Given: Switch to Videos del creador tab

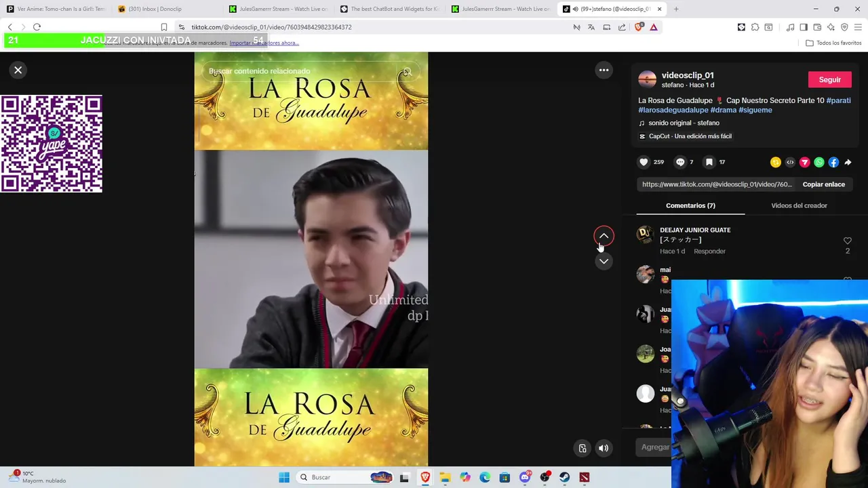Looking at the screenshot, I should pos(799,205).
